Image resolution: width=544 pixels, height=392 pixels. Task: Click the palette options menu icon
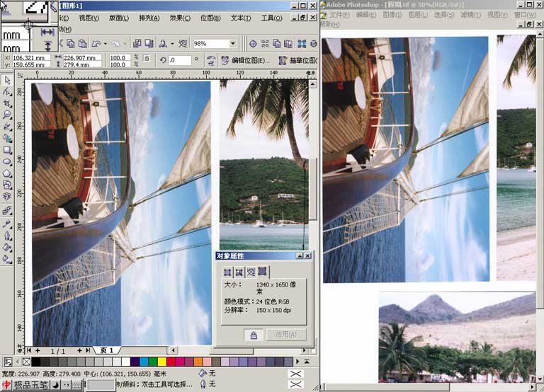(x=8, y=362)
